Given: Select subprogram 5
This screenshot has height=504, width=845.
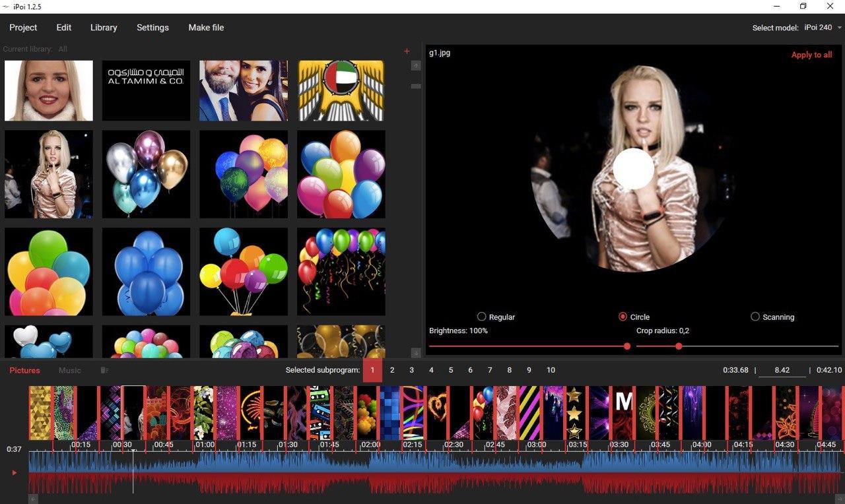Looking at the screenshot, I should [451, 370].
